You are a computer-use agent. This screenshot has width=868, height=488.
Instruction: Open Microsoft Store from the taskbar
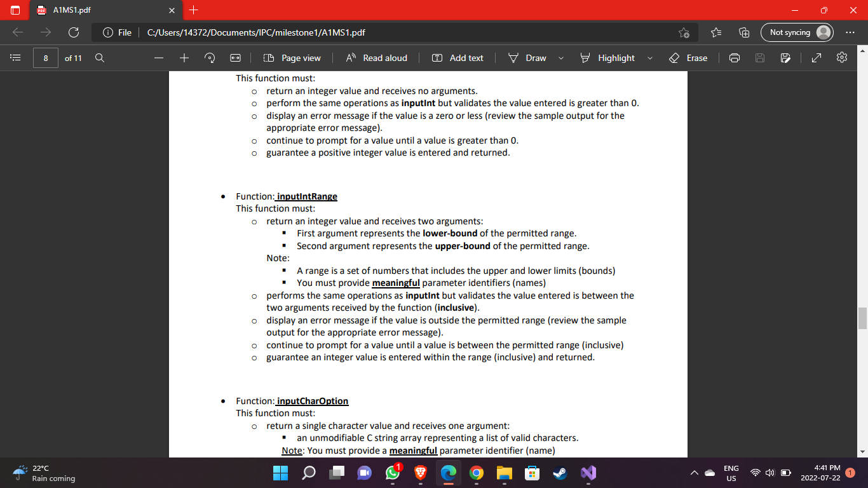pyautogui.click(x=532, y=473)
